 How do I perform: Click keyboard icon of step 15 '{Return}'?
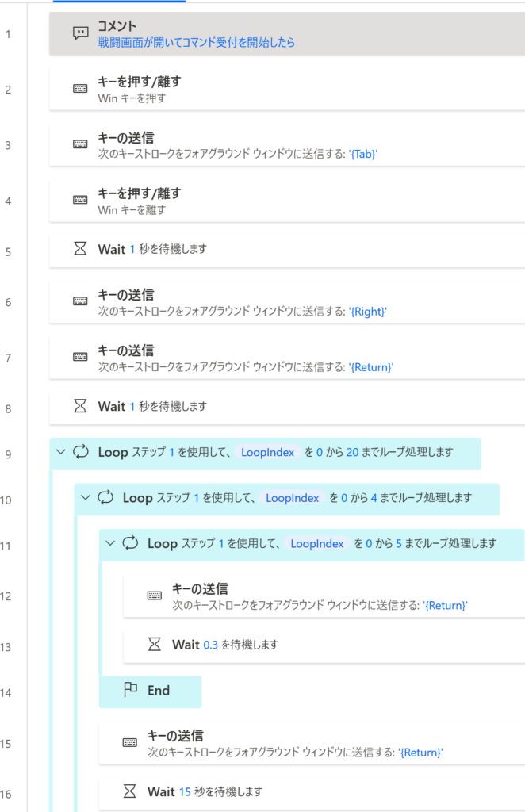tap(130, 742)
